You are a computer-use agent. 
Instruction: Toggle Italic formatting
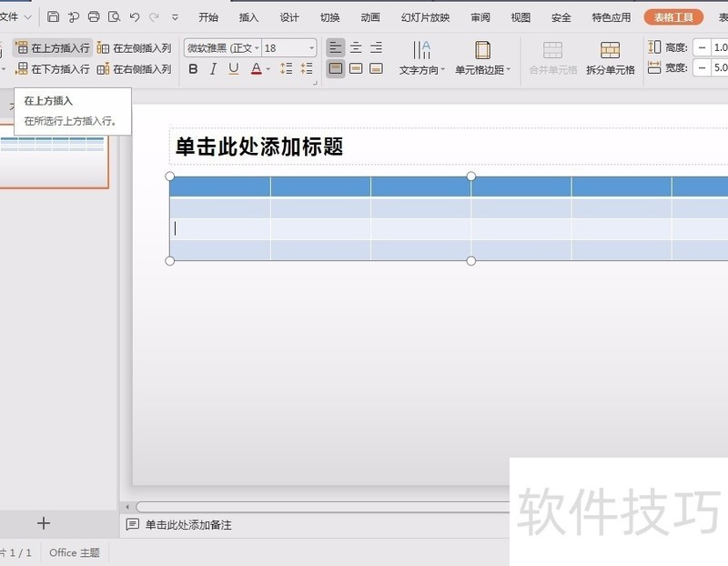tap(213, 69)
